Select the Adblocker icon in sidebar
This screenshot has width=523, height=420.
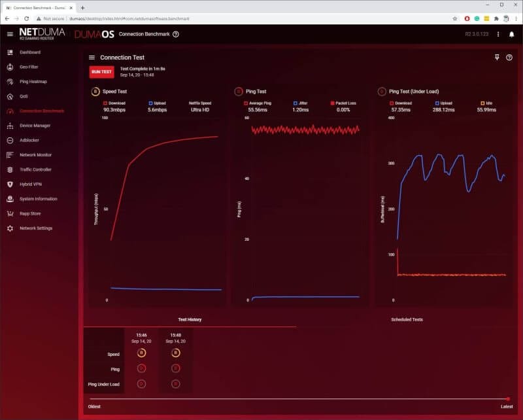pyautogui.click(x=10, y=140)
